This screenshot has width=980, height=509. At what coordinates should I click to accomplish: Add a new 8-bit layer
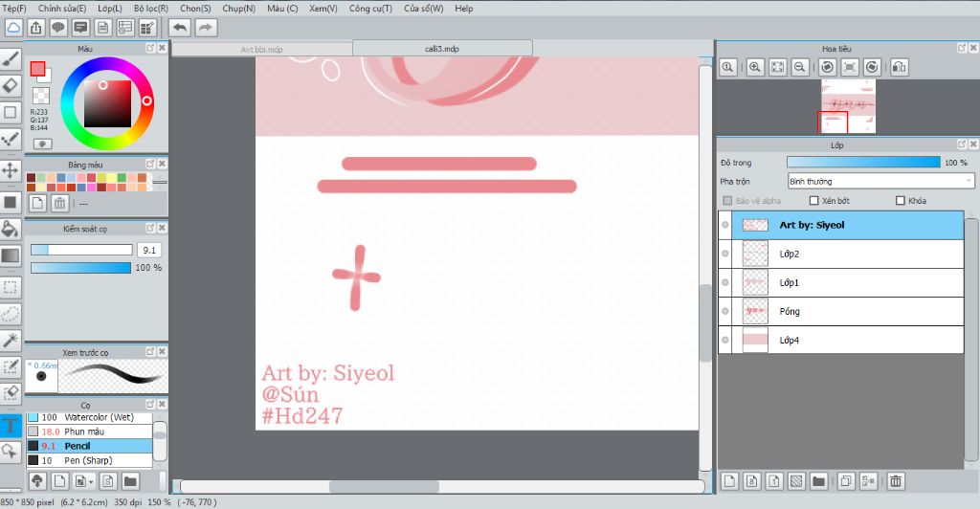(x=752, y=481)
